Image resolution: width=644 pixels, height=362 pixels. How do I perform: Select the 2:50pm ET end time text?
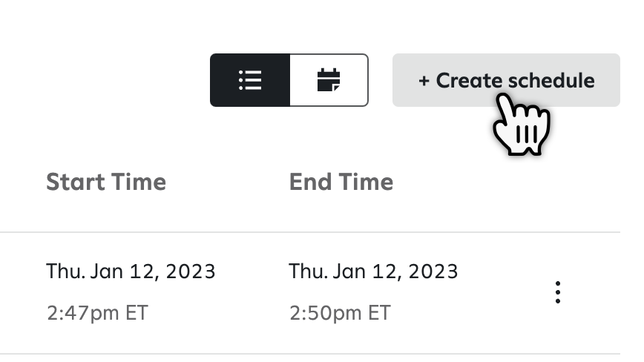coord(340,313)
